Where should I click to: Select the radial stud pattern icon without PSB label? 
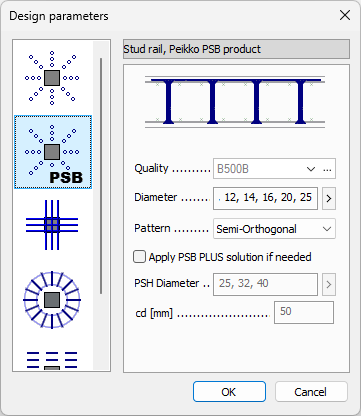point(52,78)
